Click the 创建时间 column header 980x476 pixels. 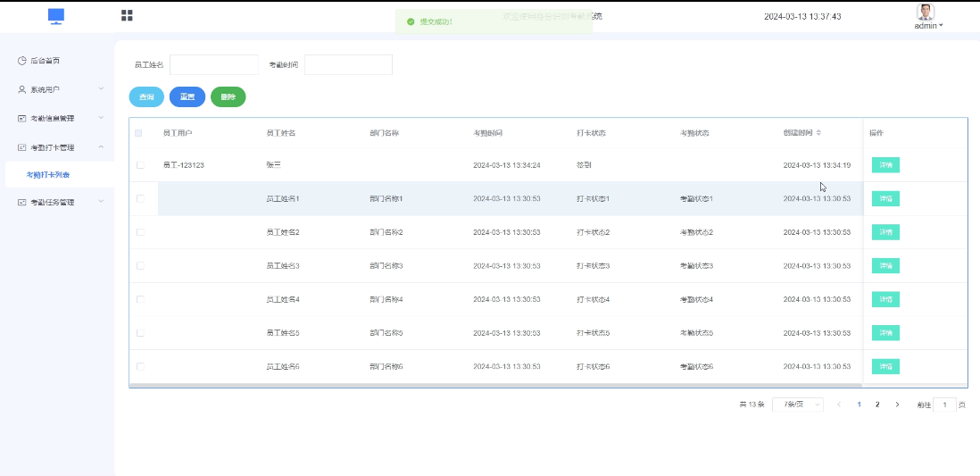coord(798,132)
